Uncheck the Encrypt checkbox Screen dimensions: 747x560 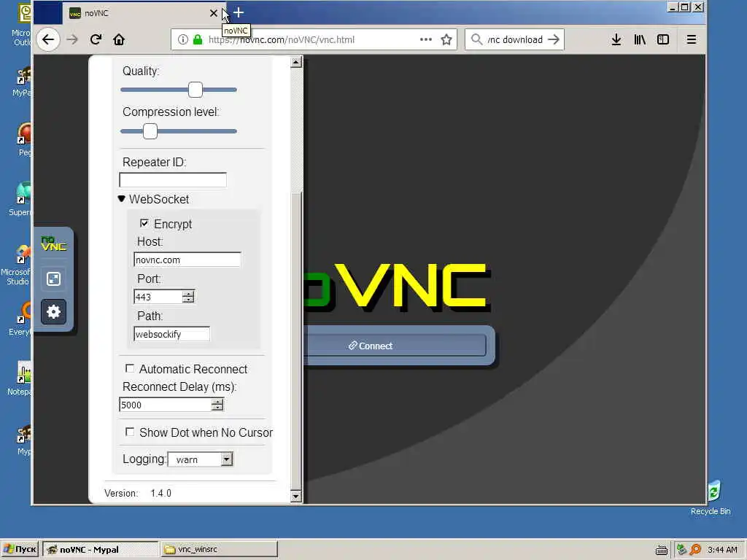point(144,223)
